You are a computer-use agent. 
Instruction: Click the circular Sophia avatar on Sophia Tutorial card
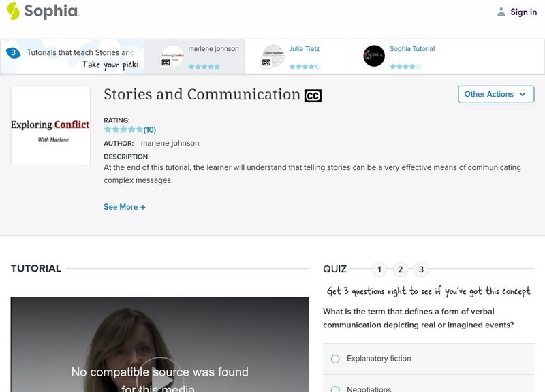click(x=373, y=56)
